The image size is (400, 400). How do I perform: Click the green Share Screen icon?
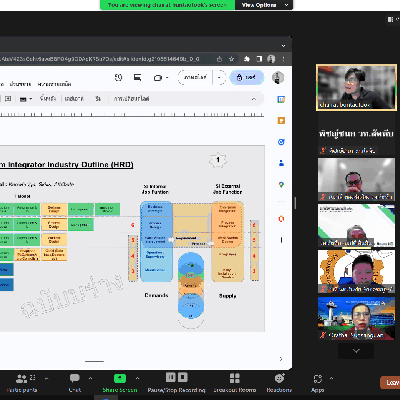pyautogui.click(x=120, y=379)
